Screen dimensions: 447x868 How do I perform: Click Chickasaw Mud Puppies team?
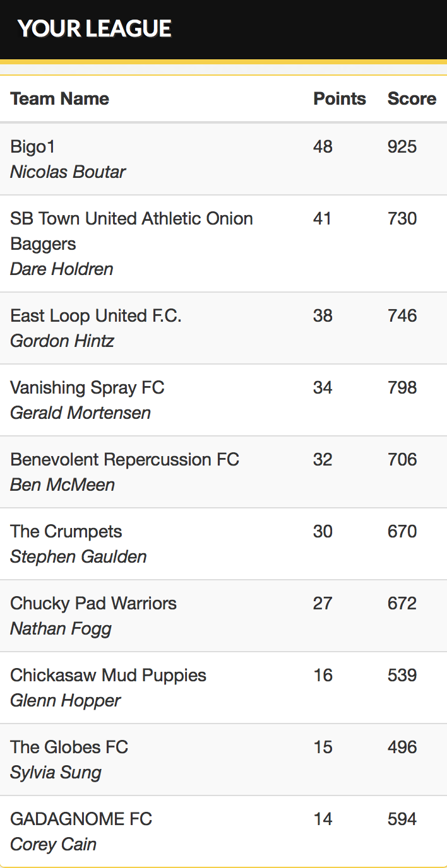point(109,675)
